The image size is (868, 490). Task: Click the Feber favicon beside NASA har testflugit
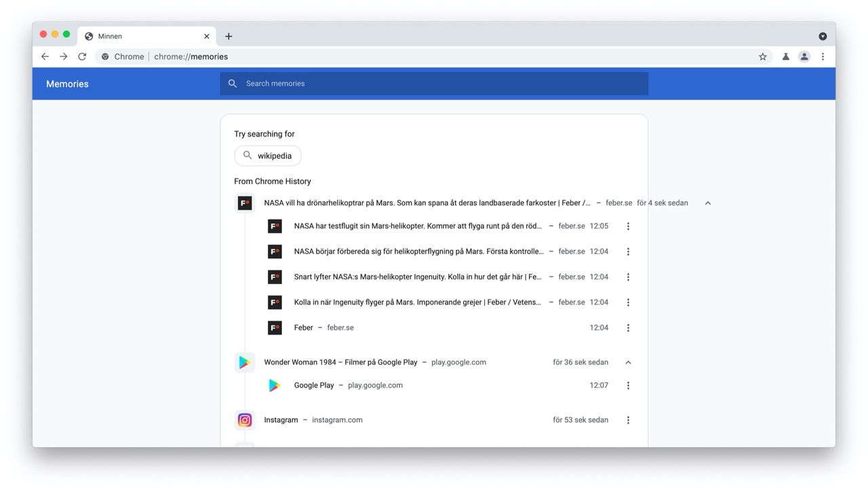click(x=275, y=226)
